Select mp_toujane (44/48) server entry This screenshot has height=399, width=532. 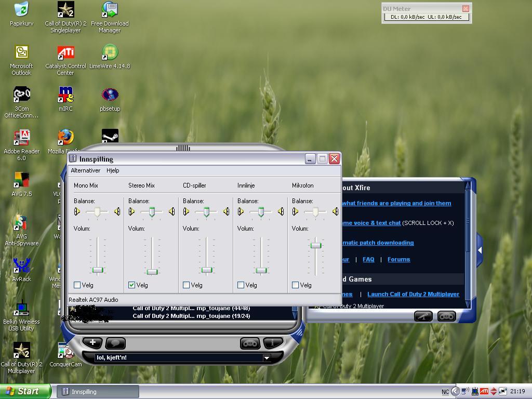[x=191, y=309]
